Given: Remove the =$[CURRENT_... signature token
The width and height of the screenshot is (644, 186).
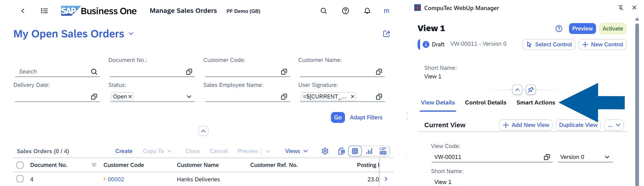Looking at the screenshot, I should pyautogui.click(x=352, y=97).
